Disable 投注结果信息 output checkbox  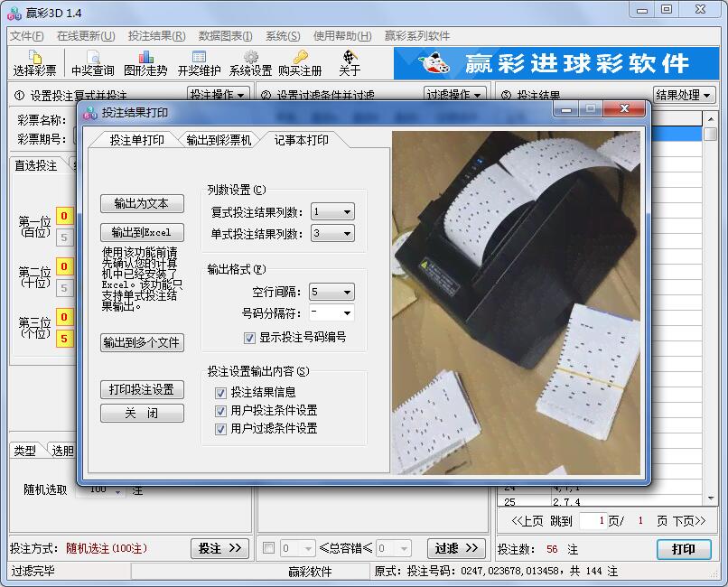(x=219, y=392)
